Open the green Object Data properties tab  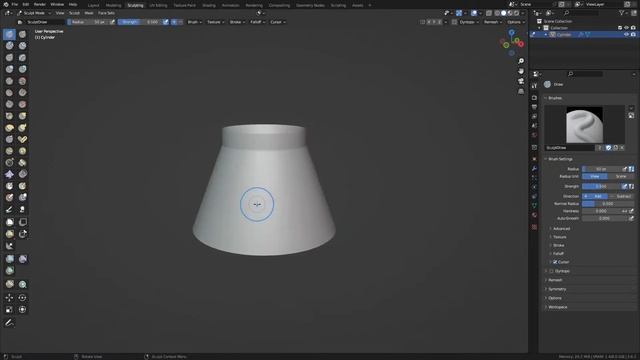(534, 205)
